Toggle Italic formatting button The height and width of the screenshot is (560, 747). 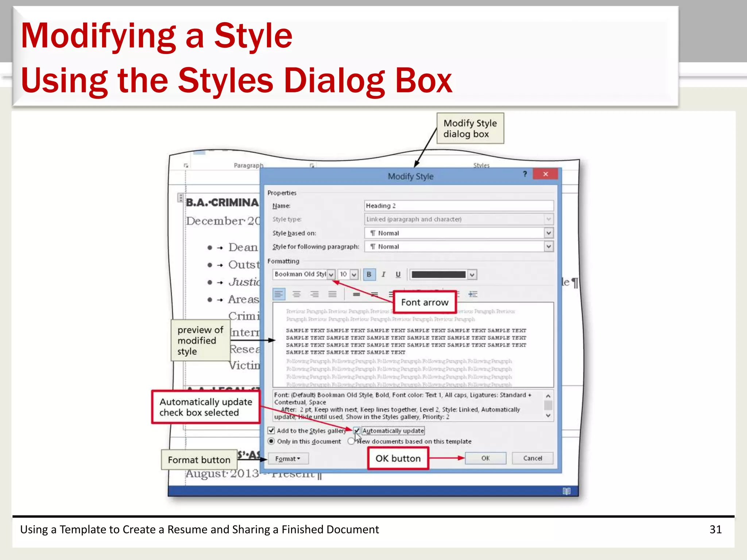(x=383, y=274)
